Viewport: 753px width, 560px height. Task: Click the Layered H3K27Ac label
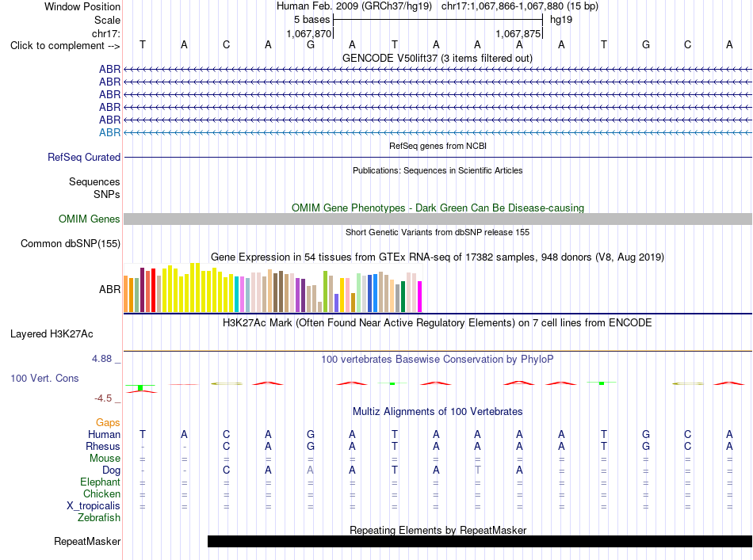52,334
